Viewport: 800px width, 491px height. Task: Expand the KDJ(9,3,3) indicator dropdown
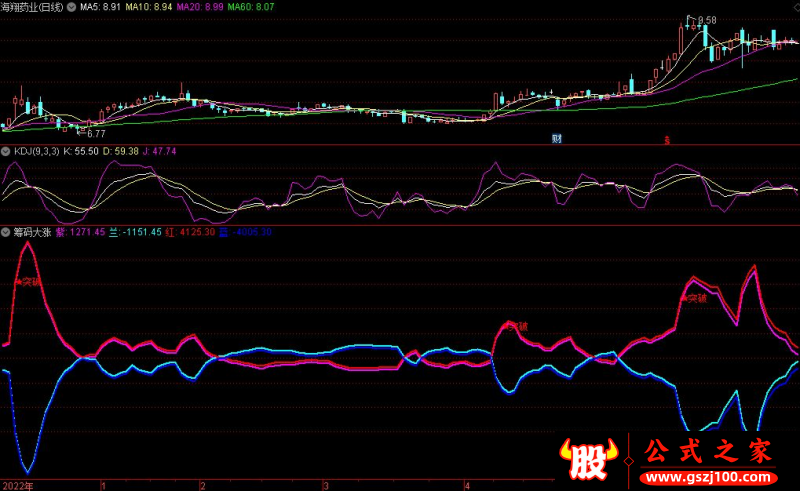(6, 152)
